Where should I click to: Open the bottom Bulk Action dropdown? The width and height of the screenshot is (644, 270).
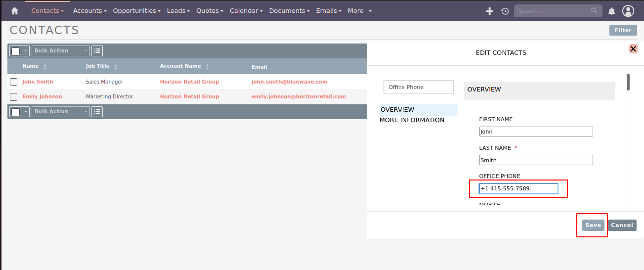tap(61, 111)
